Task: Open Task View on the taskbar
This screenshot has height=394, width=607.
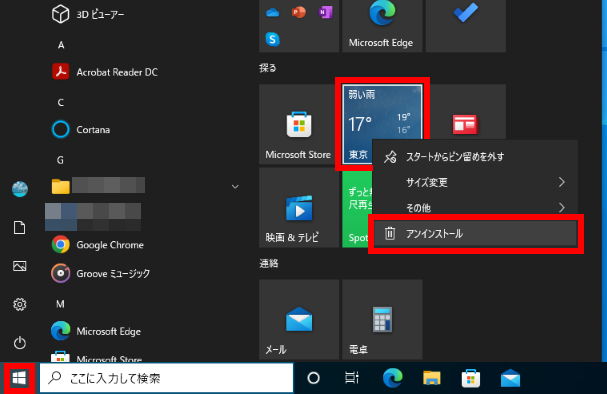Action: (x=352, y=378)
